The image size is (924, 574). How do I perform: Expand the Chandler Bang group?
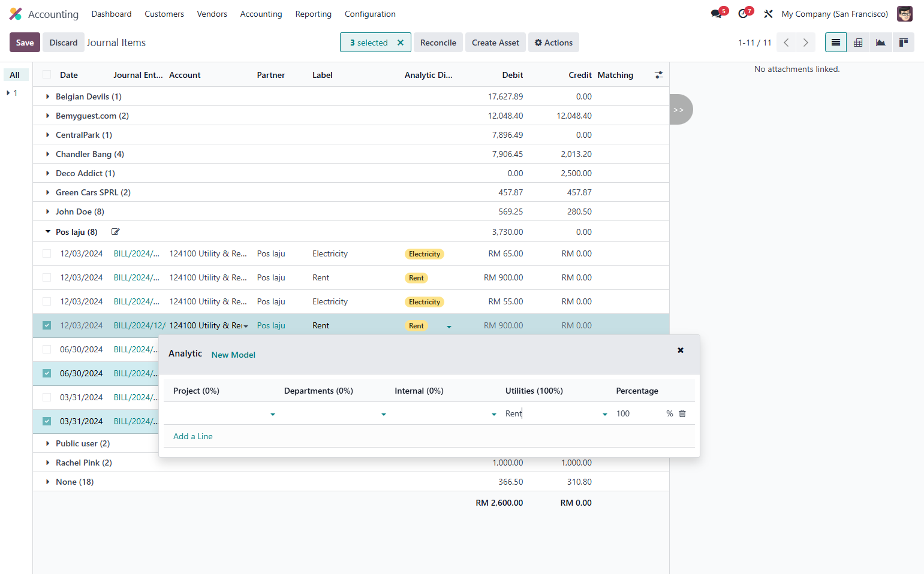click(48, 154)
